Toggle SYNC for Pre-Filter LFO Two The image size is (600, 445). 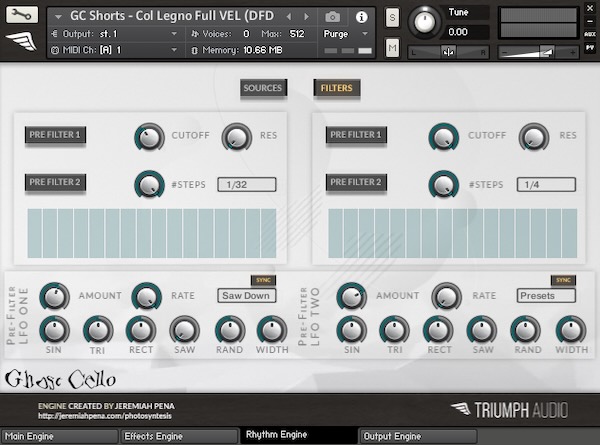(563, 280)
